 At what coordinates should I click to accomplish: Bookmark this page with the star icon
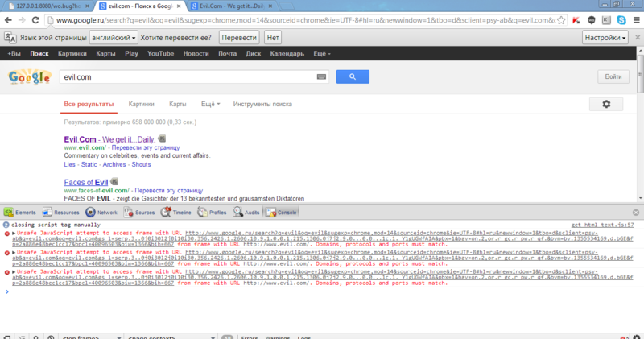click(x=561, y=20)
